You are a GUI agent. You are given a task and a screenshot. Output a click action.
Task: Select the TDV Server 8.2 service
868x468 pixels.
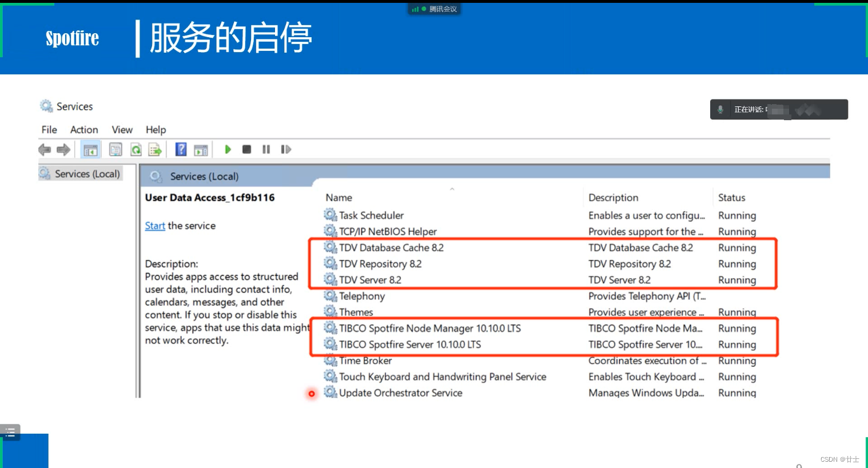pyautogui.click(x=540, y=280)
